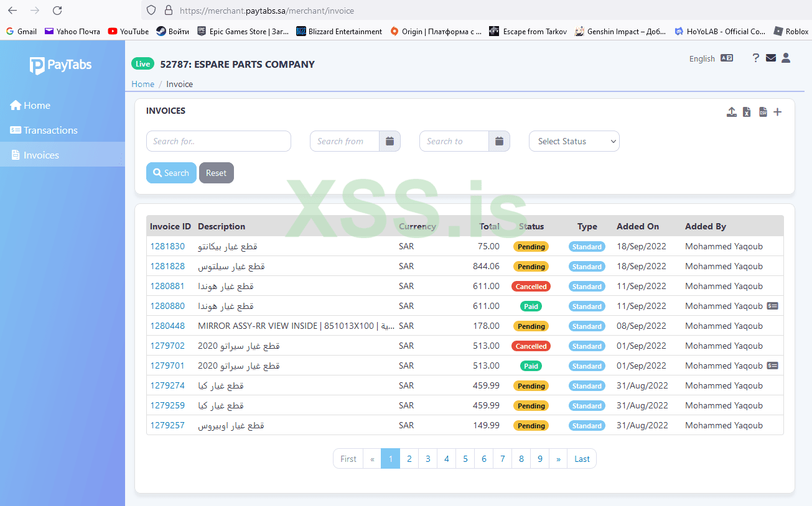Click the English language label
This screenshot has height=506, width=812.
click(702, 58)
